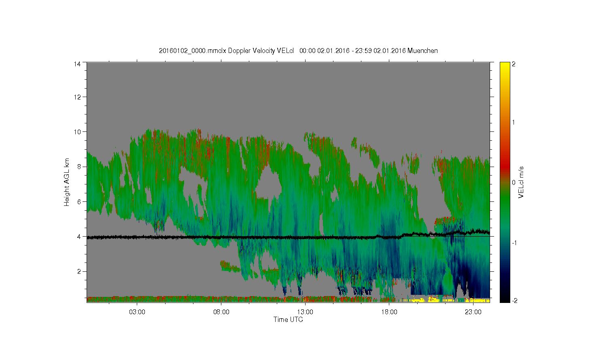The image size is (607, 364).
Task: Click the 'Height AGL km' axis label
Action: click(67, 182)
